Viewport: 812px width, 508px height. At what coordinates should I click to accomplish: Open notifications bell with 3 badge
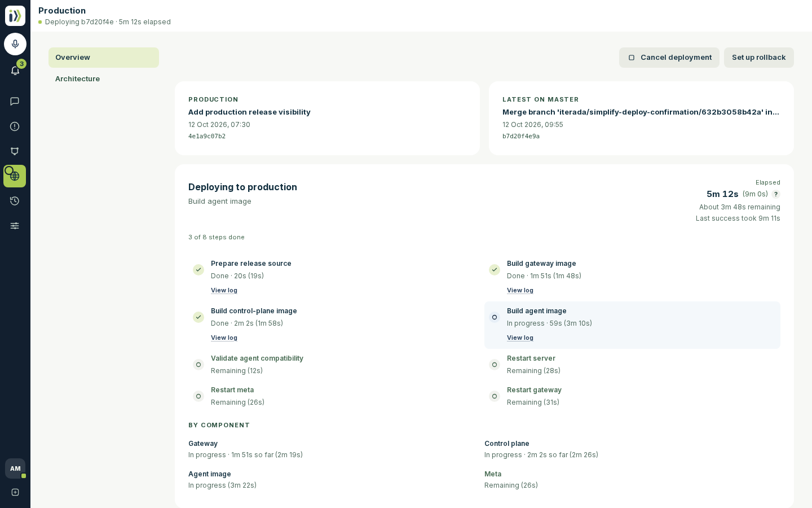click(15, 71)
